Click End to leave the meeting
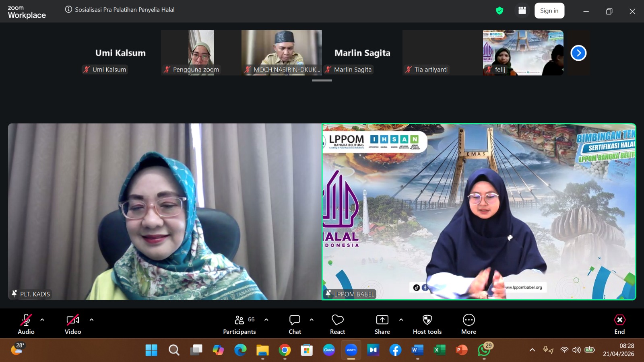The width and height of the screenshot is (644, 362). (x=619, y=324)
